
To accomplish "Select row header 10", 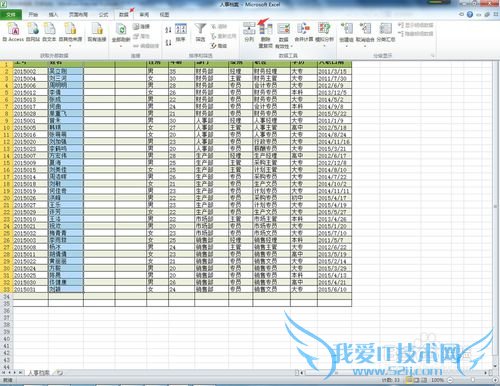I will point(6,128).
